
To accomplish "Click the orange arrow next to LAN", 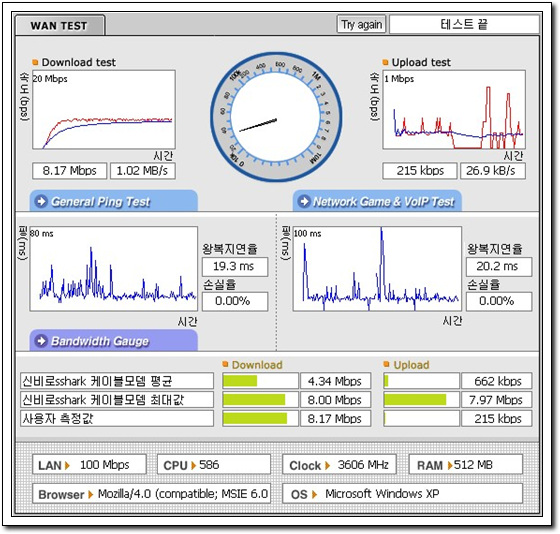I will (x=67, y=465).
